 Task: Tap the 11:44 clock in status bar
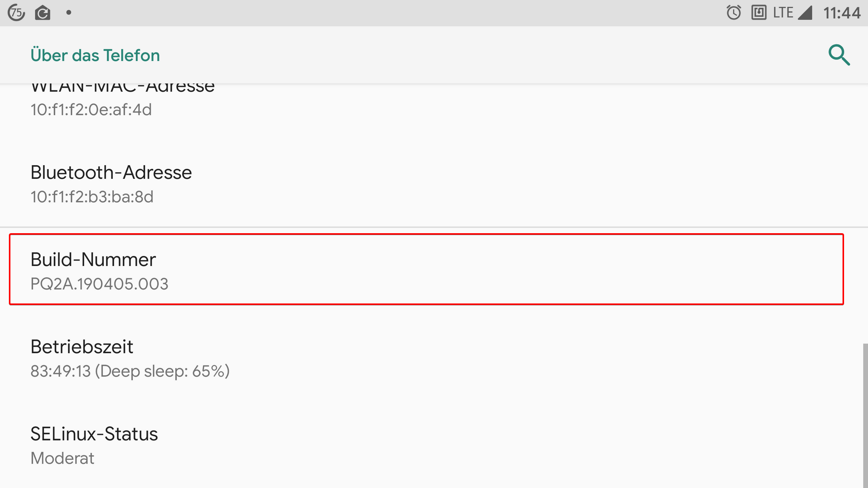(842, 13)
